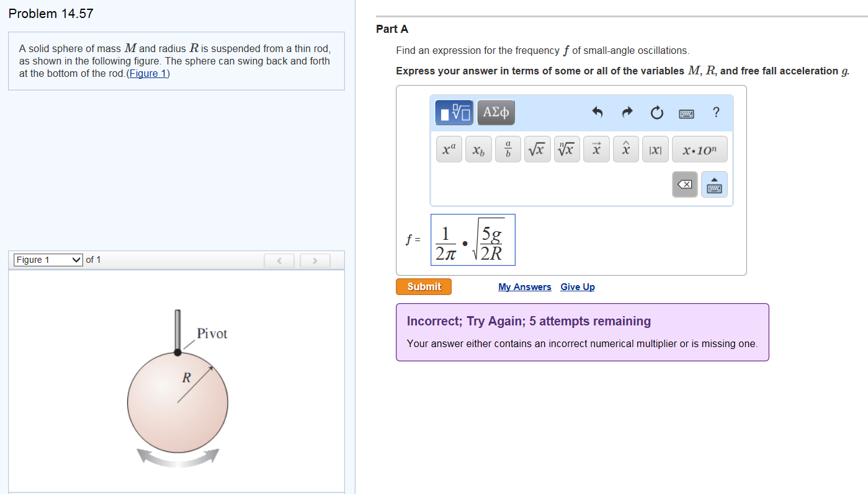Viewport: 868px width, 494px height.
Task: Reset the answer with the circular arrow
Action: 656,112
